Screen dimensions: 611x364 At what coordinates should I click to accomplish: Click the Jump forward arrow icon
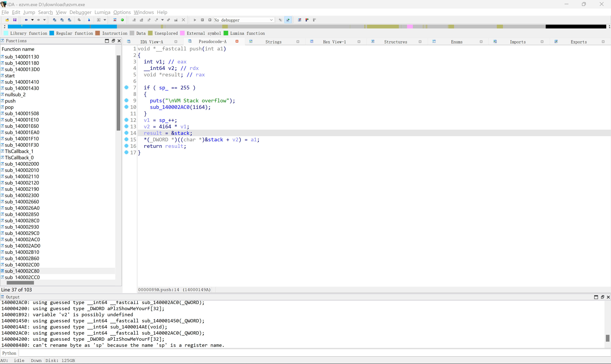pos(39,20)
